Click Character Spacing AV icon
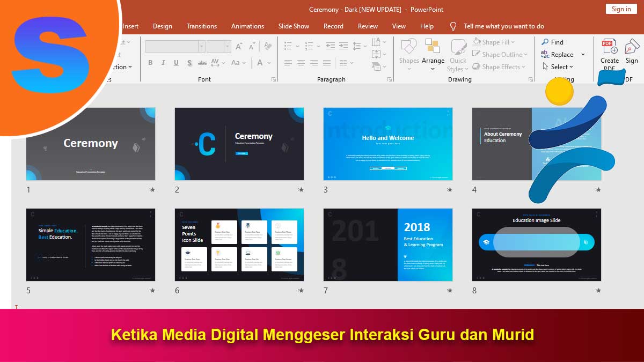 point(215,63)
